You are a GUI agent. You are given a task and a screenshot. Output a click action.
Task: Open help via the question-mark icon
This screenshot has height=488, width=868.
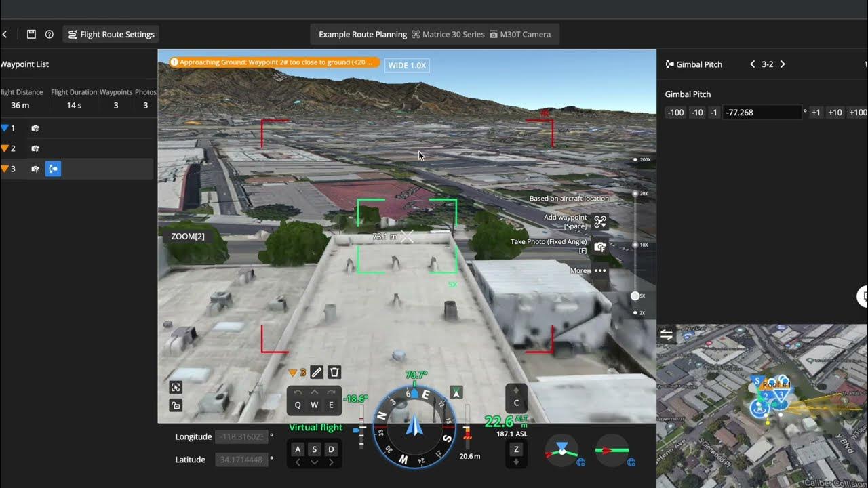tap(49, 34)
